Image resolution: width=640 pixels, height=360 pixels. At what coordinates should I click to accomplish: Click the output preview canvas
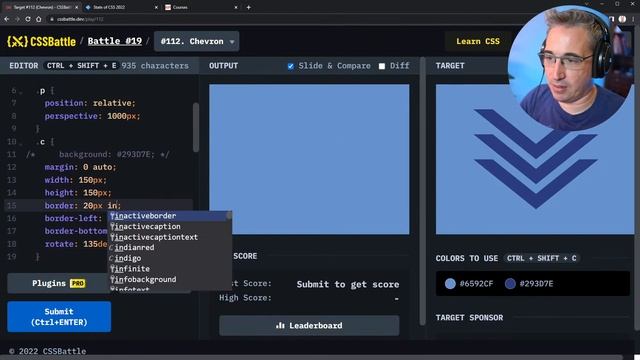click(x=309, y=159)
